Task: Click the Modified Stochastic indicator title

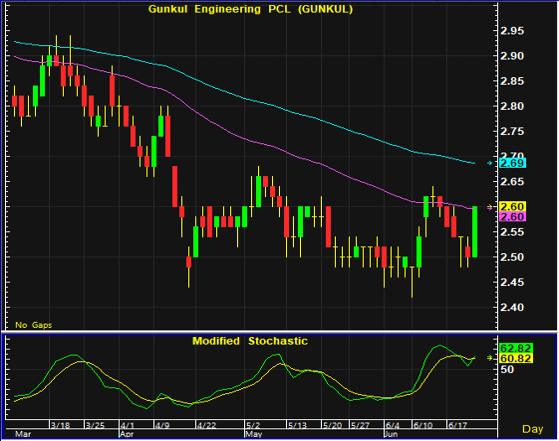Action: (250, 341)
